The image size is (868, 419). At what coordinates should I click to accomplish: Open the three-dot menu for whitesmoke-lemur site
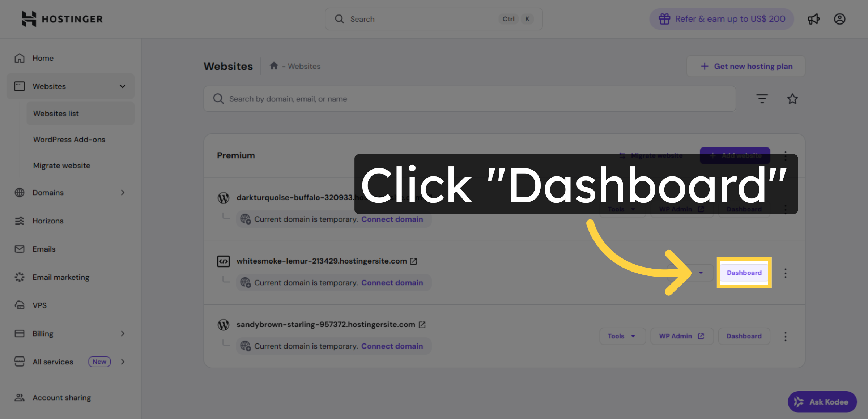click(786, 273)
